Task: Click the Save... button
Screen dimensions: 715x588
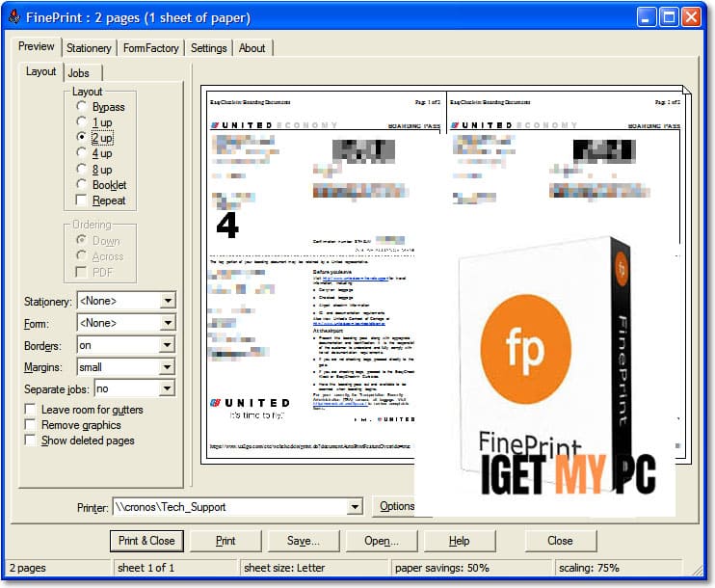Action: coord(304,541)
